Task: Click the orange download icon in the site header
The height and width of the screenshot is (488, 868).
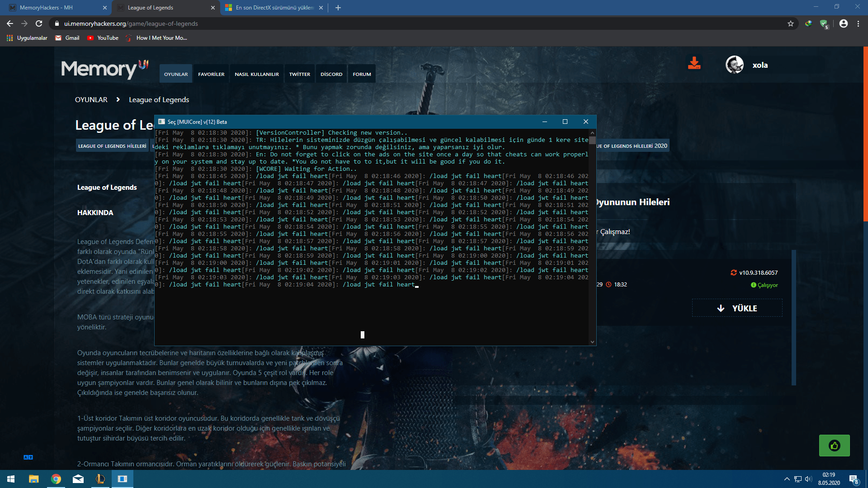Action: pos(694,63)
